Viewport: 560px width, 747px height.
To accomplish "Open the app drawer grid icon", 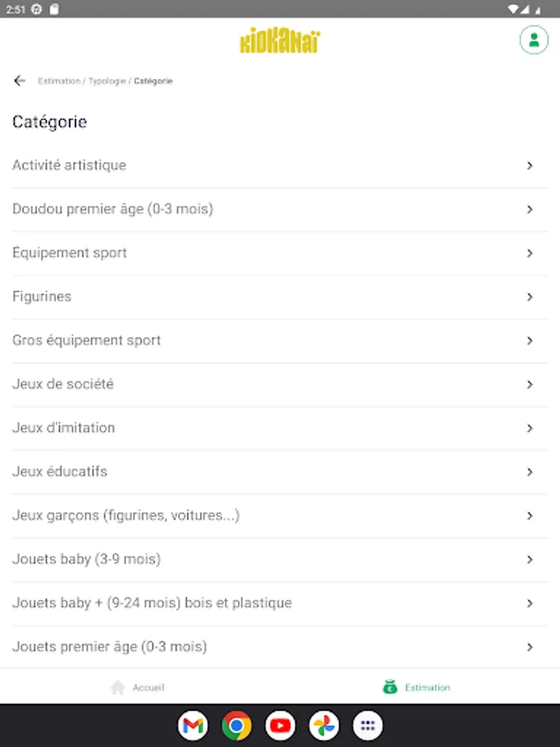I will tap(368, 726).
